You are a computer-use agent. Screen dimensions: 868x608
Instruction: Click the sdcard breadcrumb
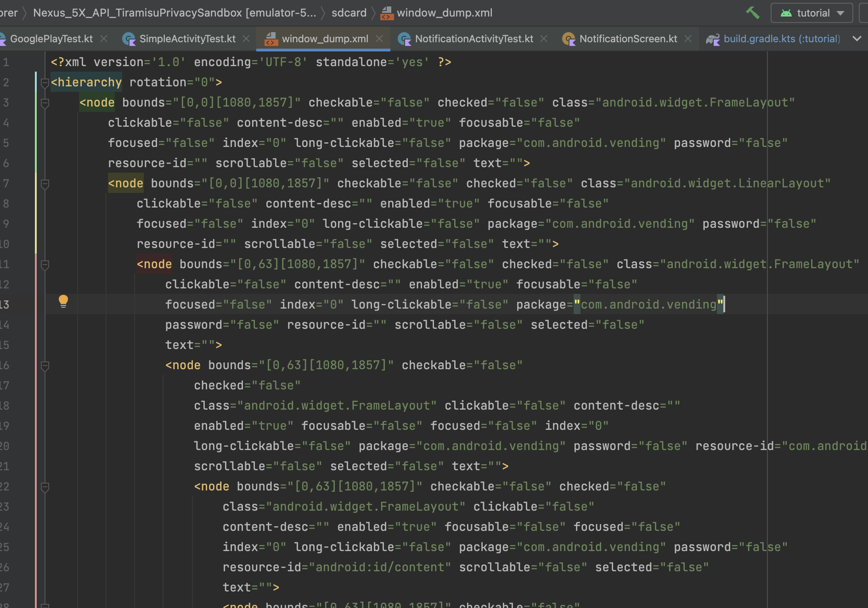[x=349, y=13]
